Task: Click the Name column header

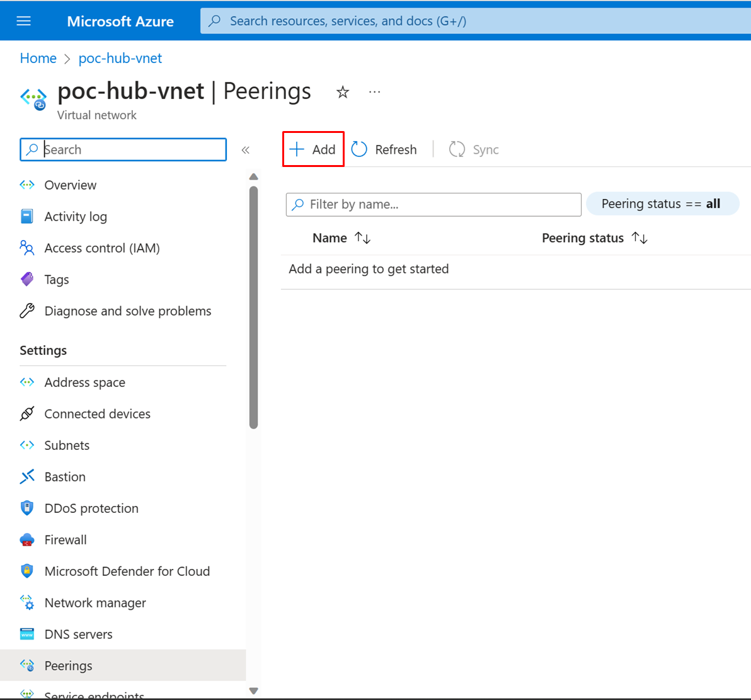Action: pos(330,238)
